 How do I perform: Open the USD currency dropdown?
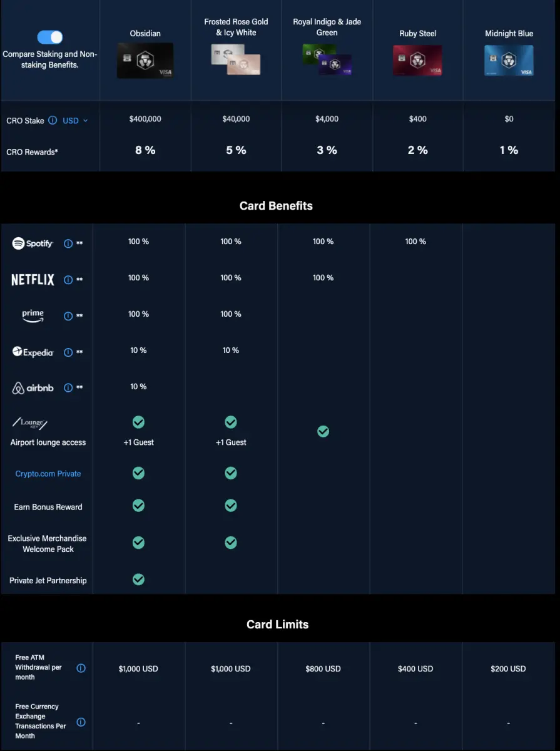pos(75,121)
